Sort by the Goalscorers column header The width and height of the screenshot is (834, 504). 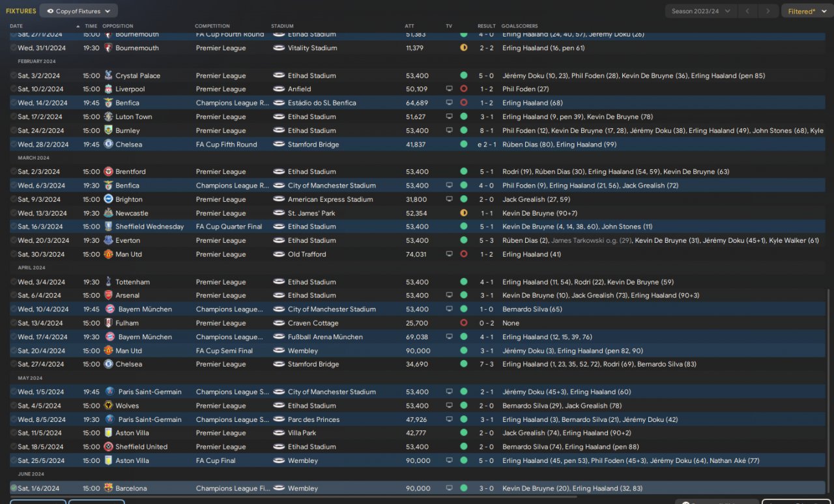[x=520, y=26]
